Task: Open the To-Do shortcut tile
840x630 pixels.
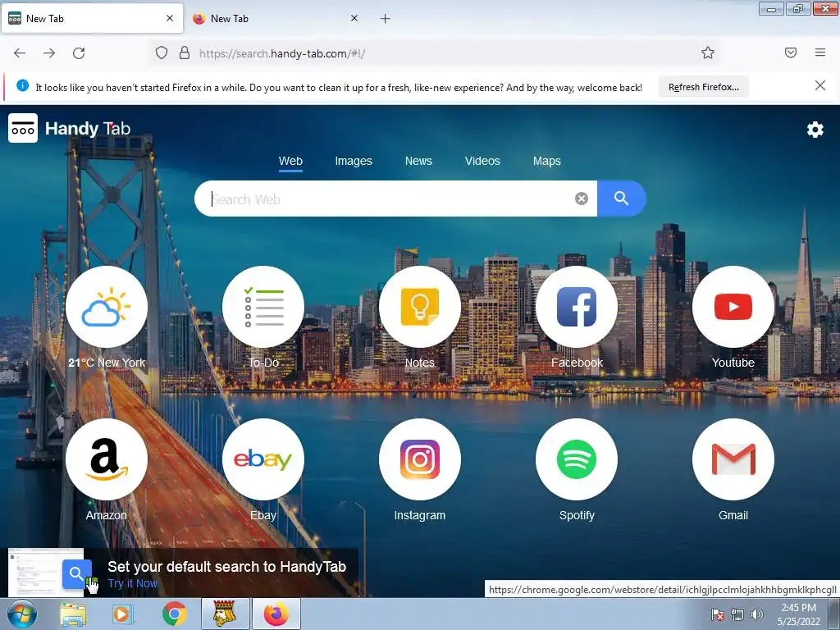Action: 263,307
